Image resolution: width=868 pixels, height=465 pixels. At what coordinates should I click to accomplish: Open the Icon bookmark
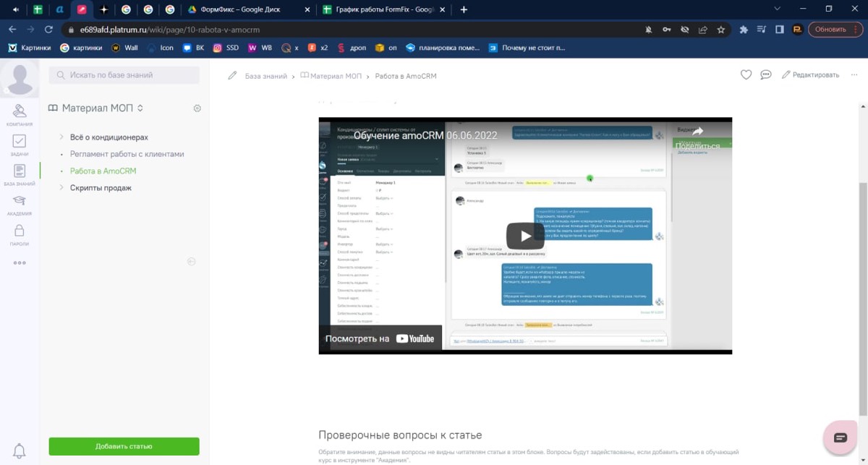coord(160,48)
